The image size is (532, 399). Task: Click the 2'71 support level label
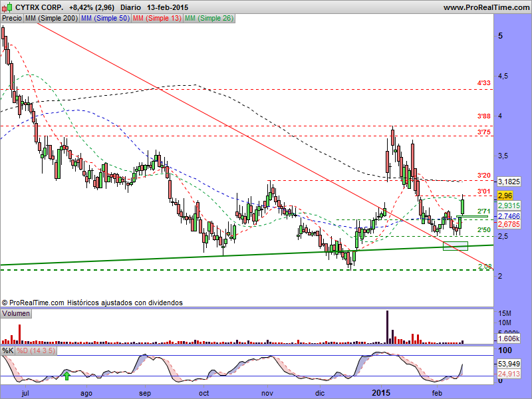(x=484, y=211)
